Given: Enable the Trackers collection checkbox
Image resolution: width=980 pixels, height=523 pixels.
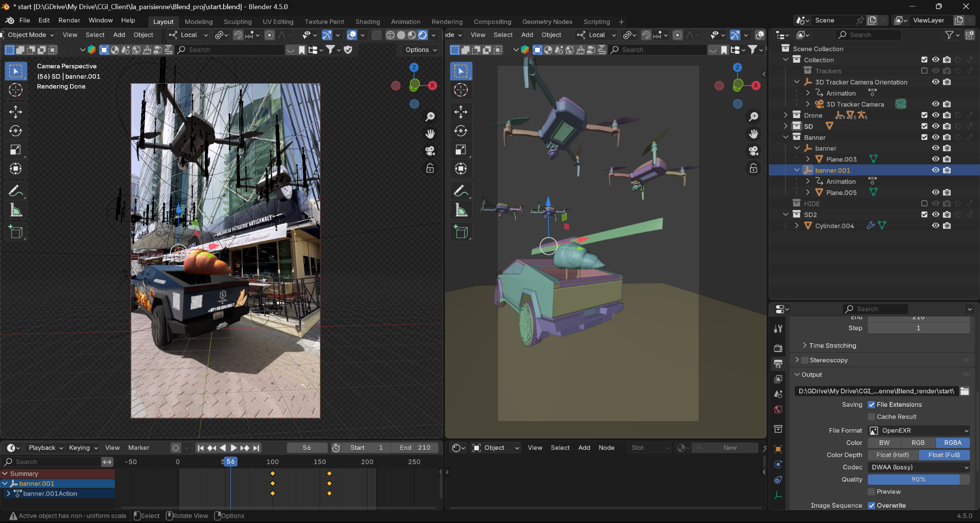Looking at the screenshot, I should (x=924, y=71).
